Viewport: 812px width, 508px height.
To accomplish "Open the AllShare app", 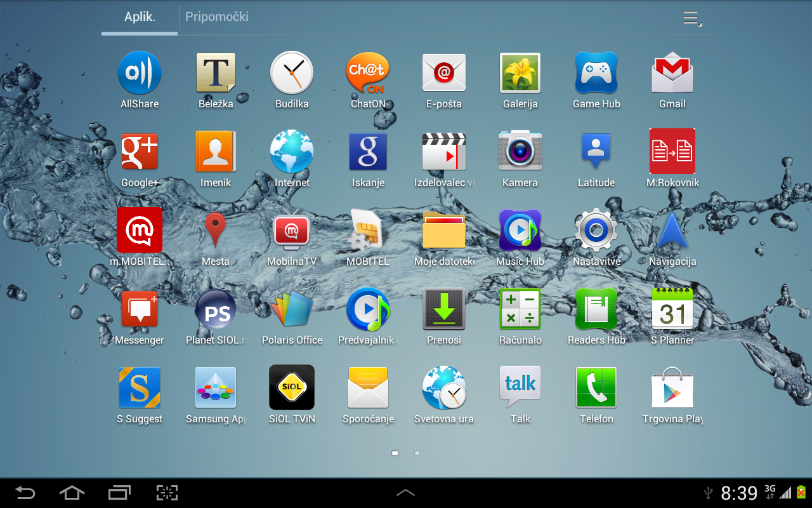I will coord(140,73).
